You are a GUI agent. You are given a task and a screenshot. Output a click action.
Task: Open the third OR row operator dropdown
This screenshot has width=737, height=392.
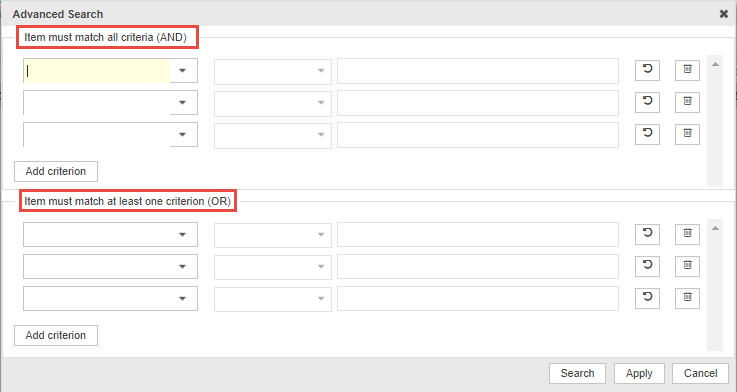(x=273, y=299)
